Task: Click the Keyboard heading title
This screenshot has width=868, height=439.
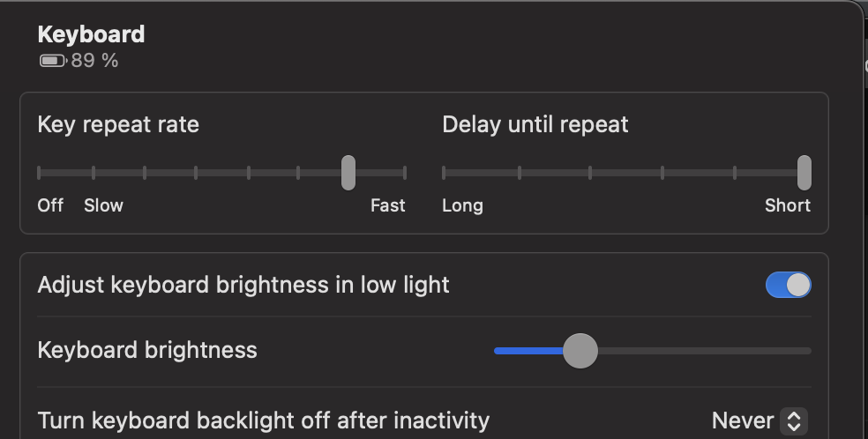Action: pos(92,34)
